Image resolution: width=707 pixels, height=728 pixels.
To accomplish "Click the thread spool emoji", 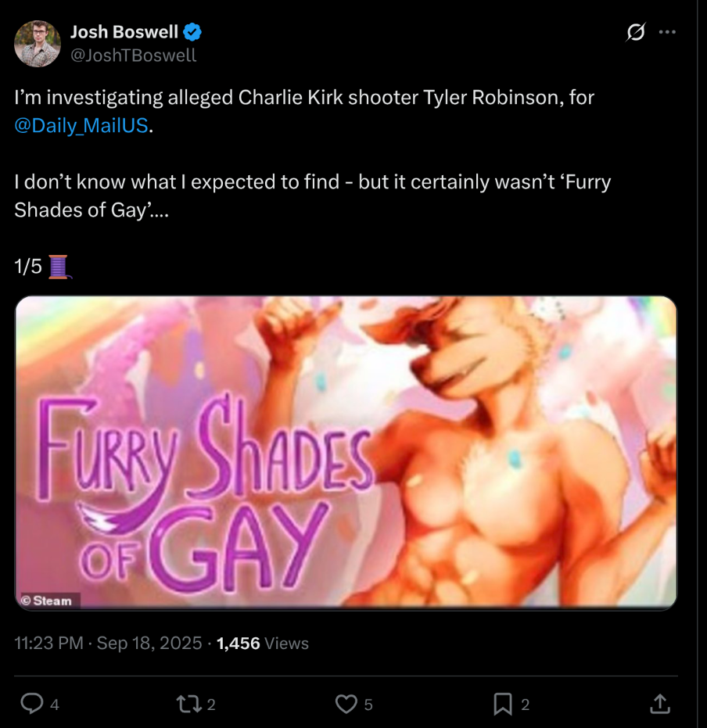I will pos(59,267).
